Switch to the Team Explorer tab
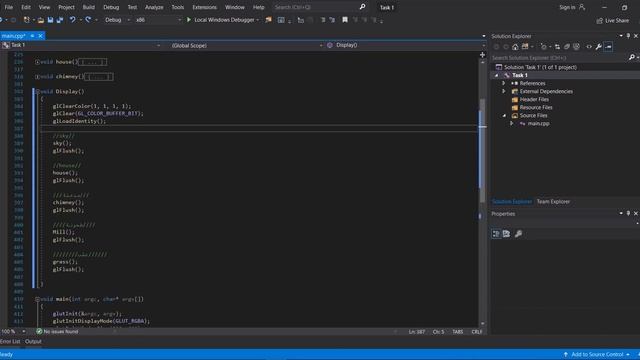This screenshot has height=360, width=640. click(553, 202)
